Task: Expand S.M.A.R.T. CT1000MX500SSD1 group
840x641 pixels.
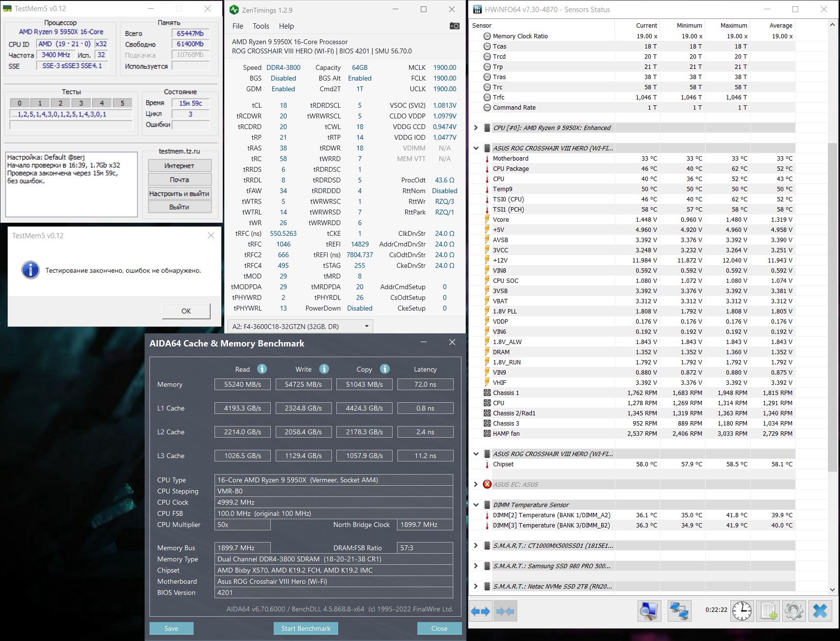Action: pyautogui.click(x=476, y=545)
